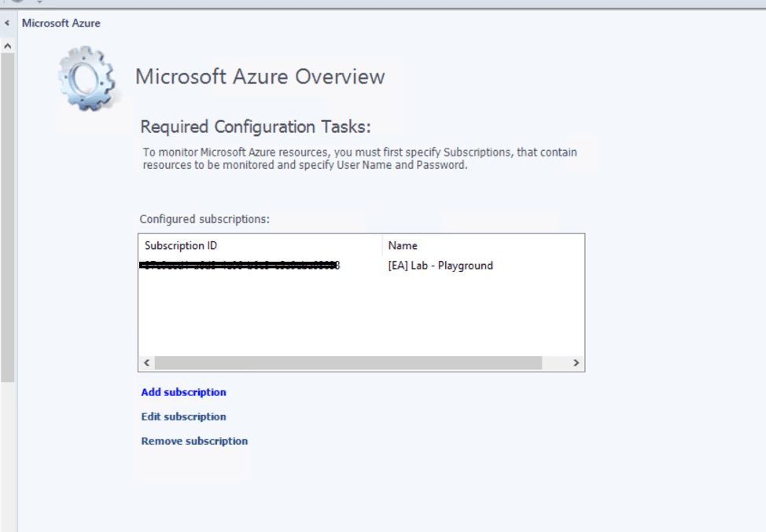Viewport: 766px width, 532px height.
Task: Click the vertical scrollbar up arrow
Action: pos(7,46)
